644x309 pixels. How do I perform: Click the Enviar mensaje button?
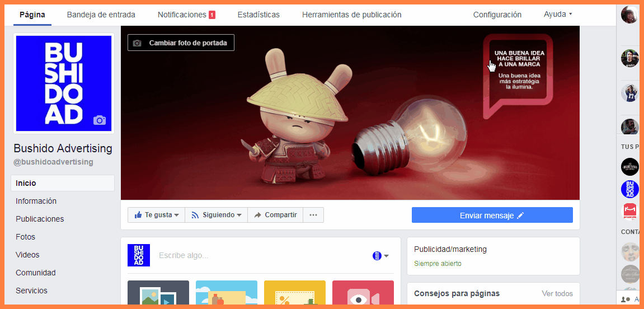point(492,216)
